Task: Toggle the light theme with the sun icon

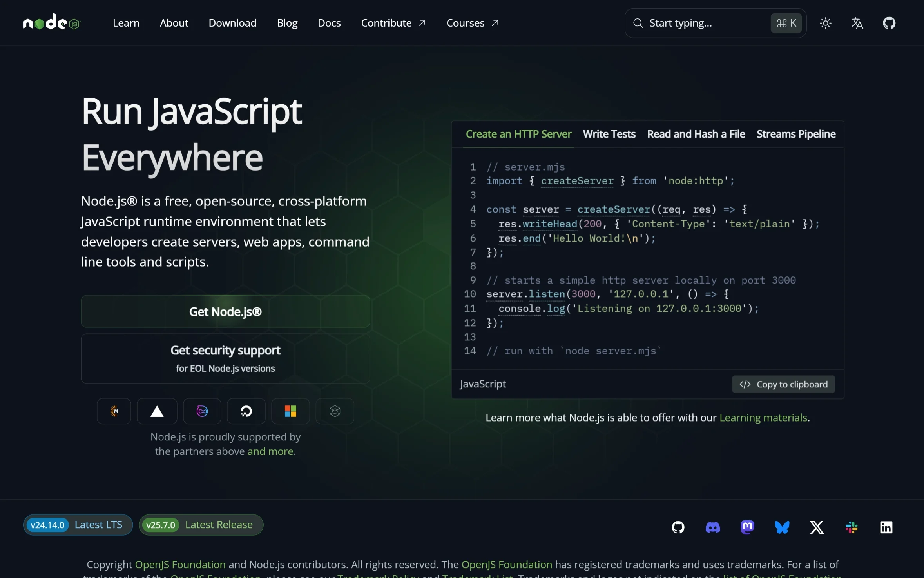Action: coord(826,23)
